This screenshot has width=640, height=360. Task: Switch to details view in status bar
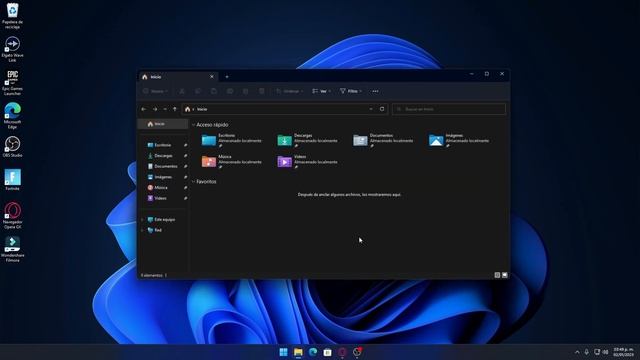[497, 275]
